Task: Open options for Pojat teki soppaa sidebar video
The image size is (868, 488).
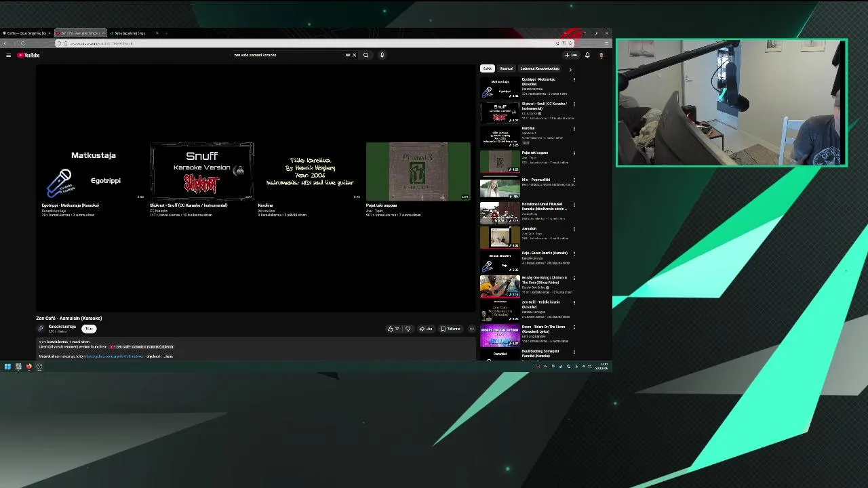Action: click(574, 153)
